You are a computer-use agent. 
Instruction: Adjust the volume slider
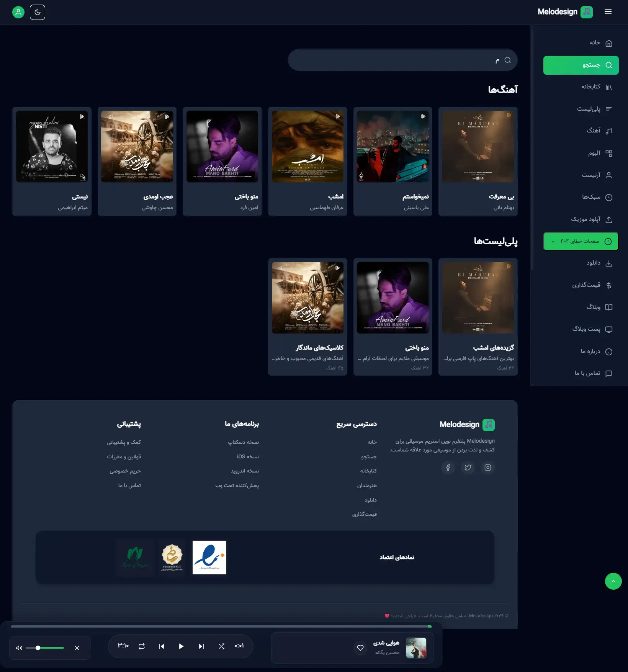[x=45, y=648]
